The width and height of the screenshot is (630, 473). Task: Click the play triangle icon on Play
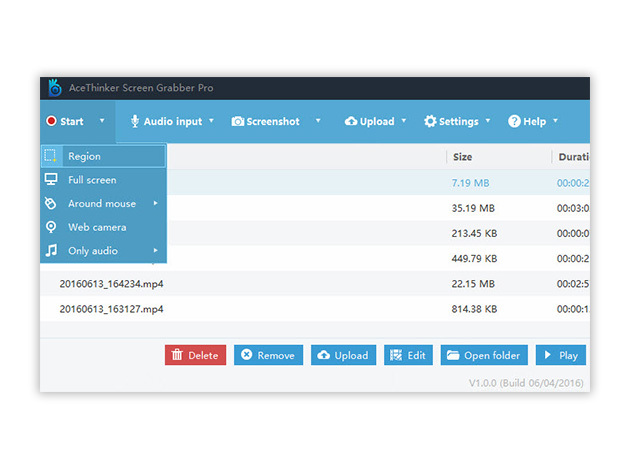tap(548, 355)
